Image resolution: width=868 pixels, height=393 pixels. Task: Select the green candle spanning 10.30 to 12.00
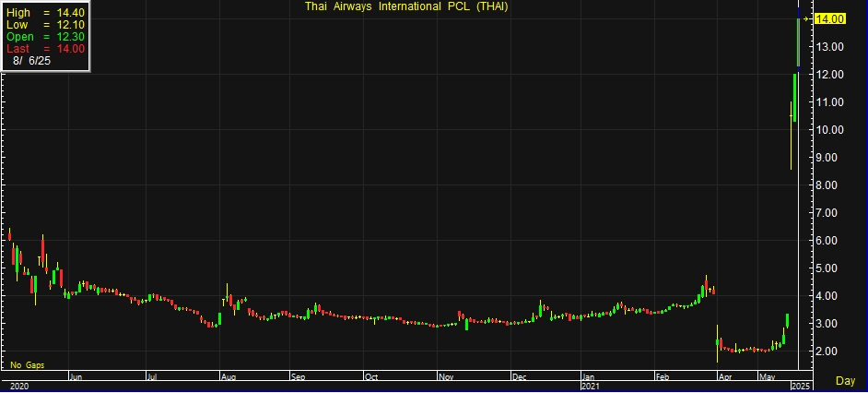pyautogui.click(x=794, y=98)
